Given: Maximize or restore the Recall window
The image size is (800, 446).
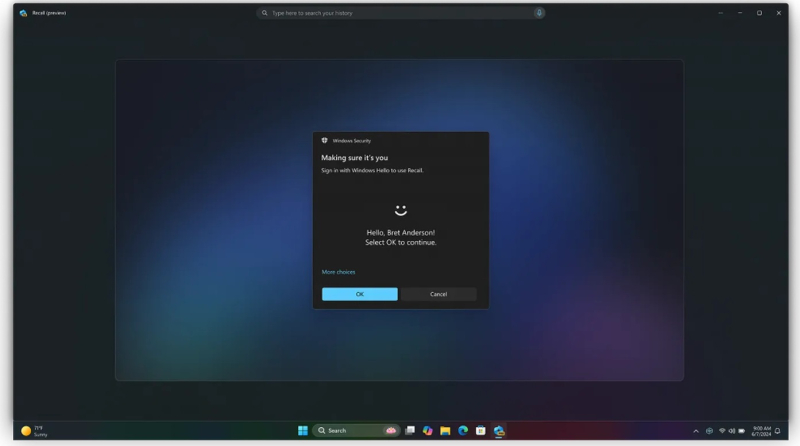Looking at the screenshot, I should [759, 13].
